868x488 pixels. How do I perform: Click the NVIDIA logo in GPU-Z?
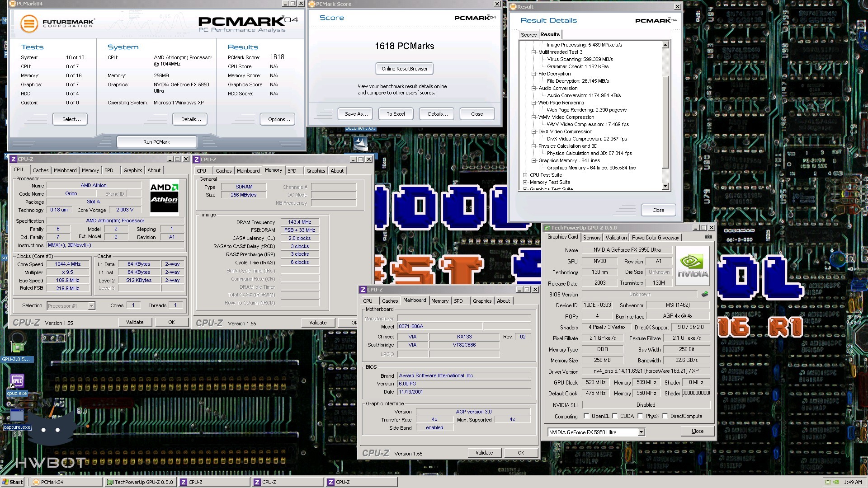click(693, 266)
